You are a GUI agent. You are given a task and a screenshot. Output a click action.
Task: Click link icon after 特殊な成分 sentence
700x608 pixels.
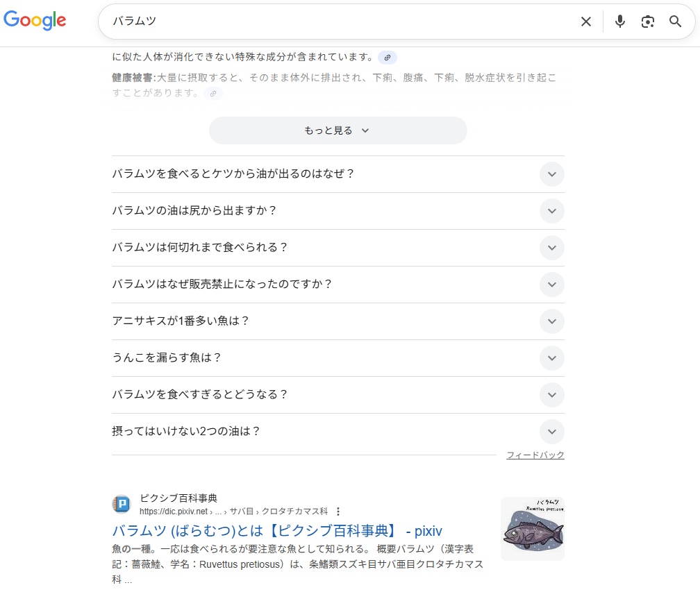click(387, 58)
